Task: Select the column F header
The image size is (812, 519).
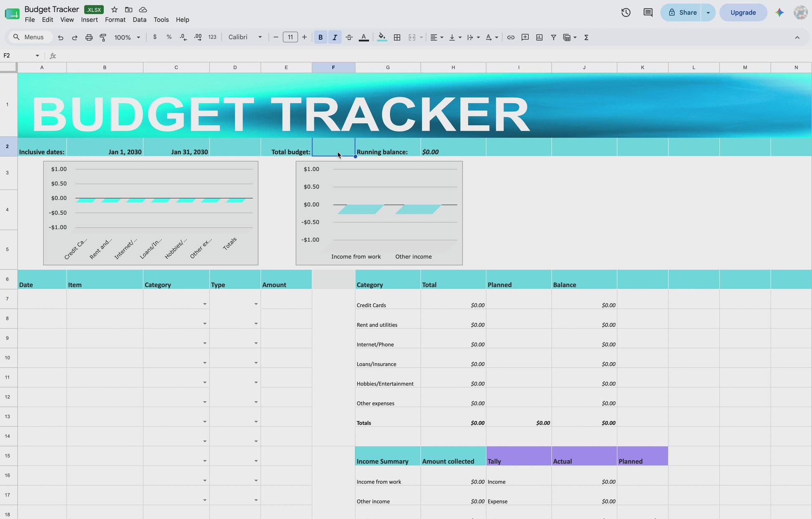Action: [x=333, y=67]
